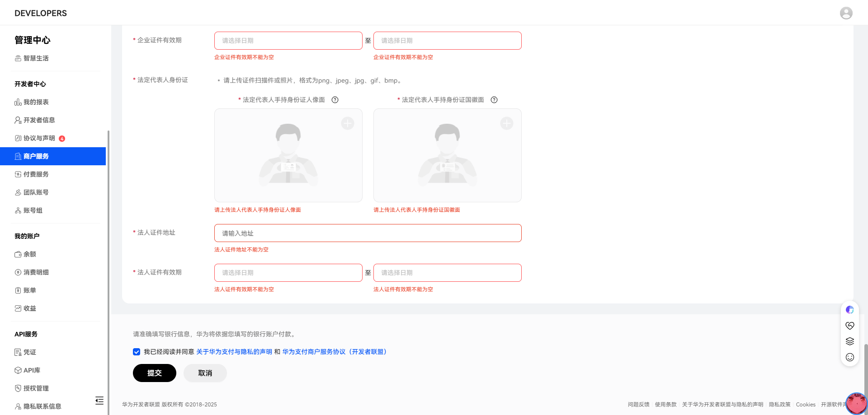Open the smiley feedback icon in floating toolbar

pyautogui.click(x=850, y=357)
